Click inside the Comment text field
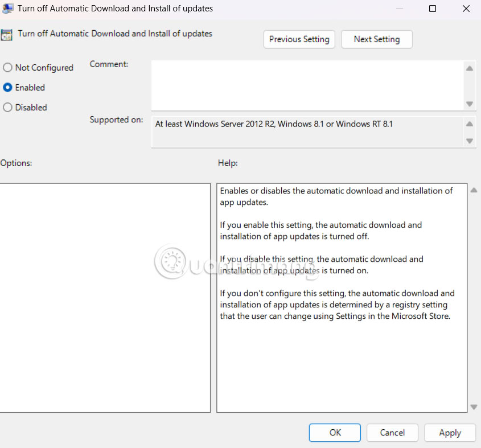 point(307,85)
